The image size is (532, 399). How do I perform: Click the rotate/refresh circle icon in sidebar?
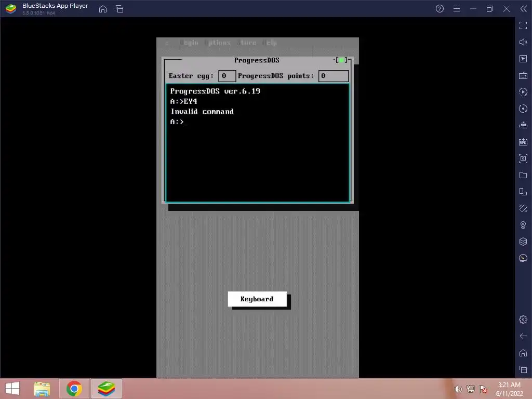(x=523, y=109)
